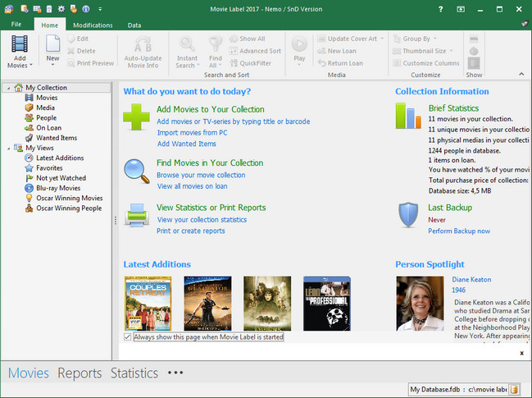Click the database icon in status bar
This screenshot has width=532, height=398.
[514, 389]
